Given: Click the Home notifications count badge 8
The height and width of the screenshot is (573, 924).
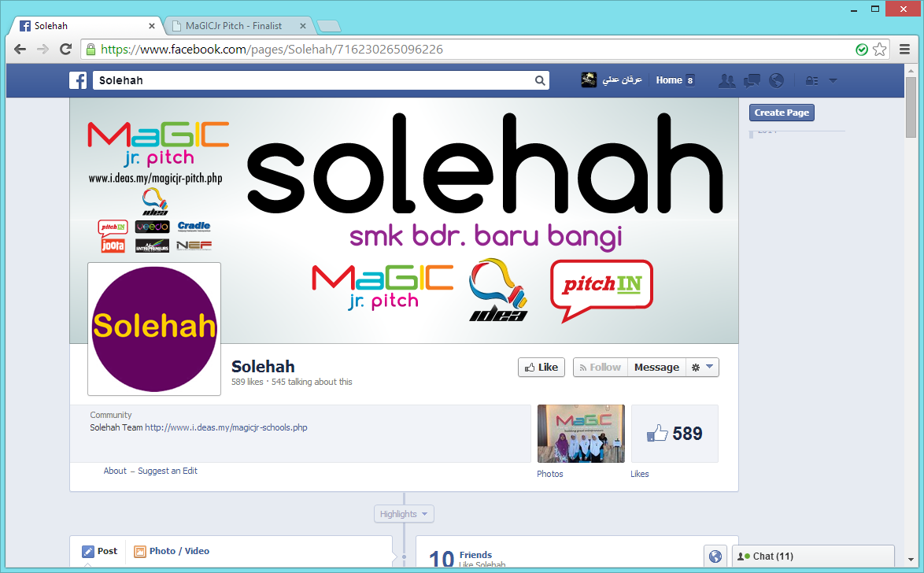Looking at the screenshot, I should pos(690,81).
